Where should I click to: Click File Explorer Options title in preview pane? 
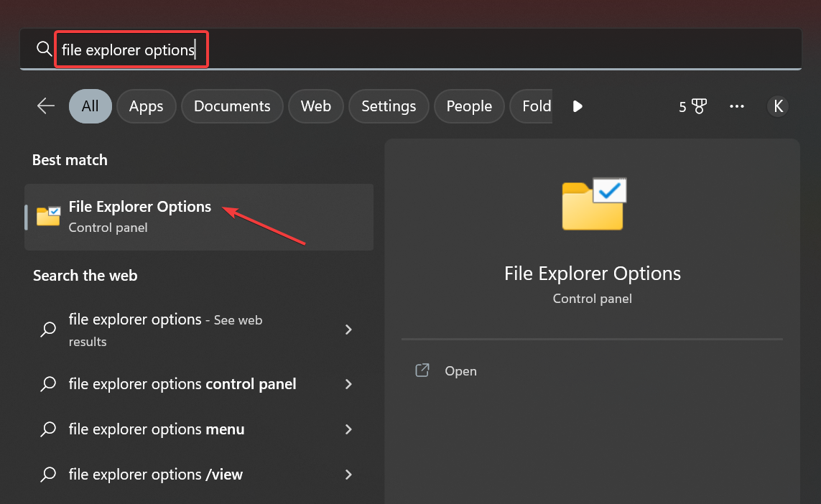point(592,274)
